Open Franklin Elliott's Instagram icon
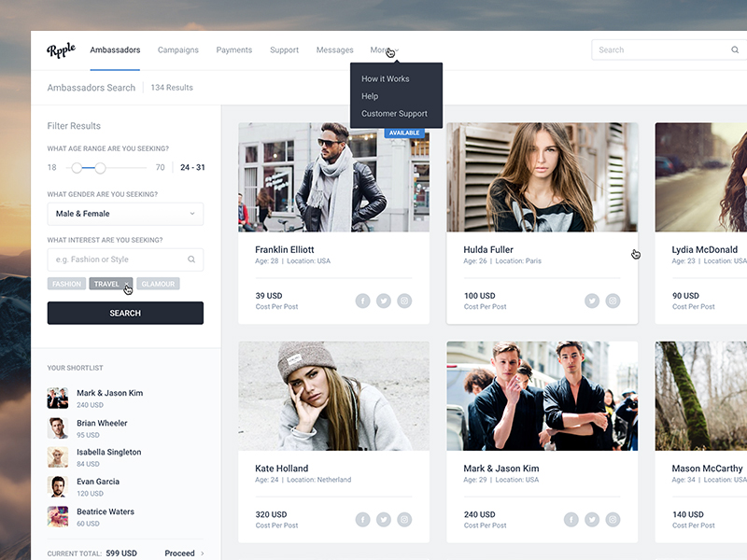 [404, 301]
